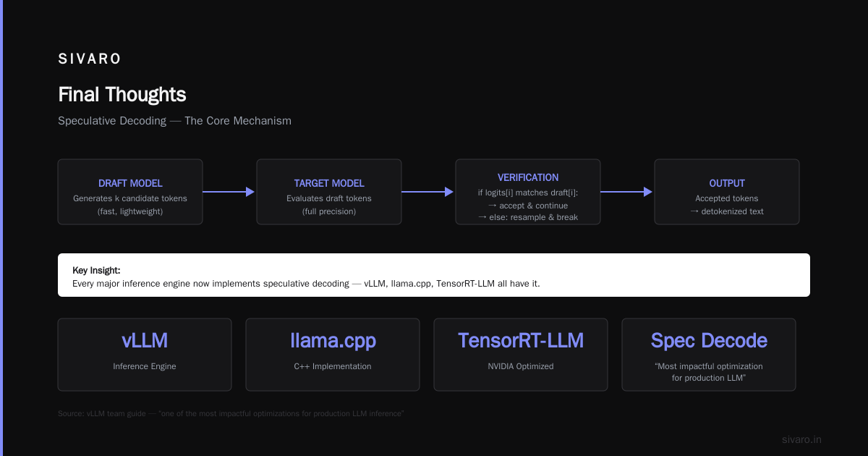Select the VERIFICATION step box
The height and width of the screenshot is (456, 868).
pyautogui.click(x=528, y=192)
